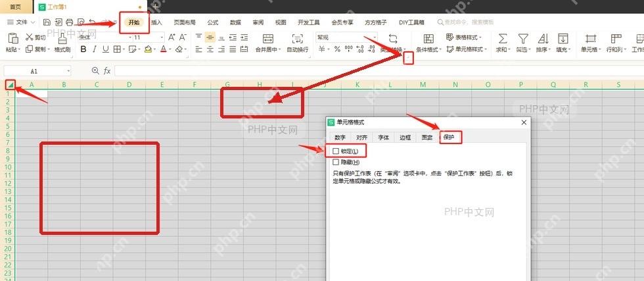This screenshot has width=644, height=281.
Task: Click the Filter (筛选) funnel icon
Action: (522, 39)
